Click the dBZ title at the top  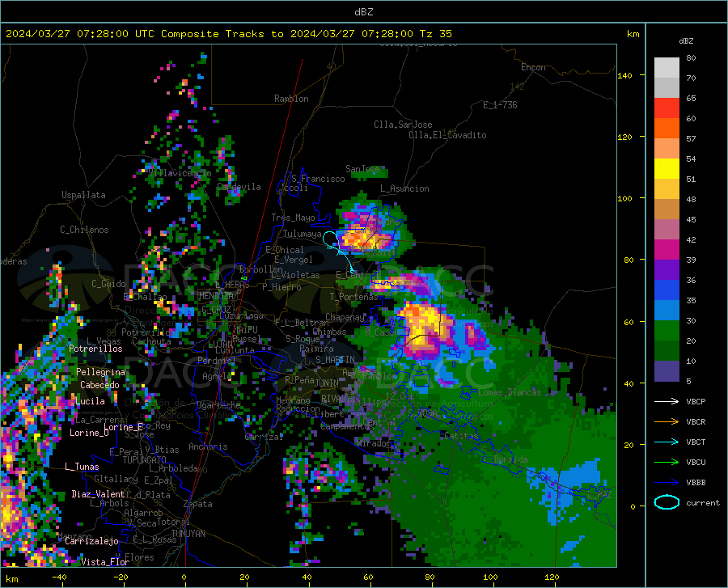(x=363, y=12)
